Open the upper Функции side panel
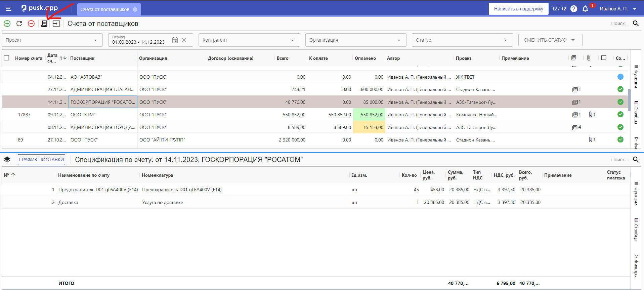Screen dimensions: 644x290 [636, 77]
